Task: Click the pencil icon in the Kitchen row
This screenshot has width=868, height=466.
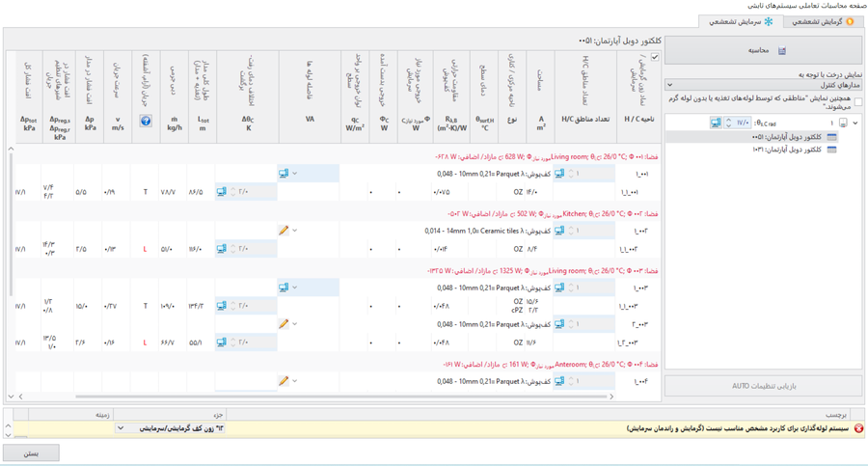Action: coord(284,231)
